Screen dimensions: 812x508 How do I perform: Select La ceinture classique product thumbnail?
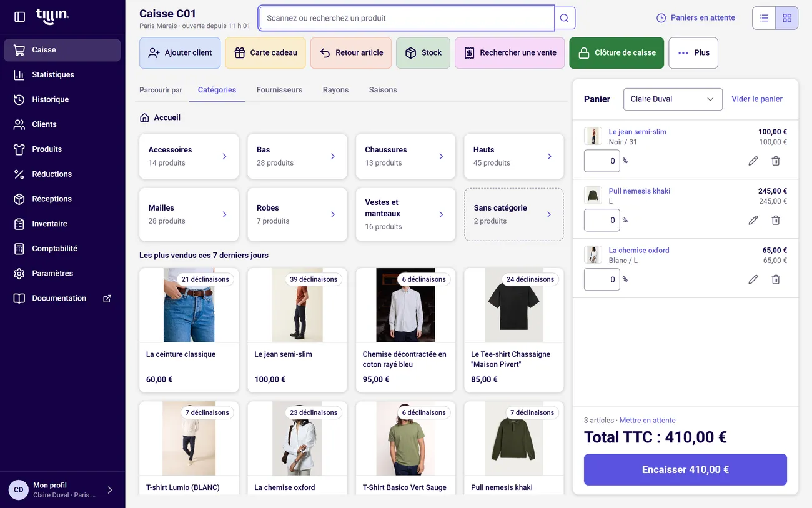(189, 305)
